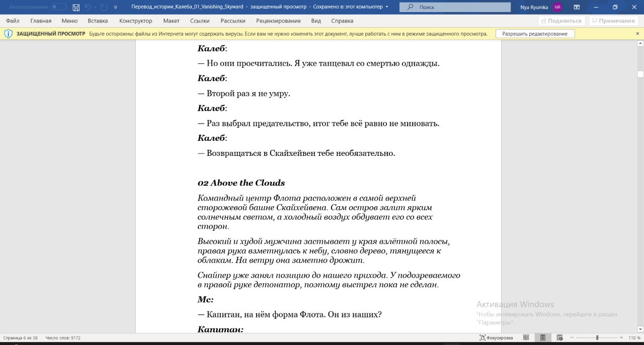Click the heading 02 Above the Clouds
Image resolution: width=644 pixels, height=345 pixels.
pyautogui.click(x=241, y=183)
